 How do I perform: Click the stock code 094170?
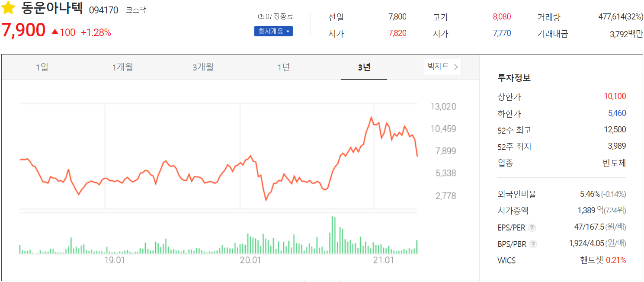(x=103, y=10)
